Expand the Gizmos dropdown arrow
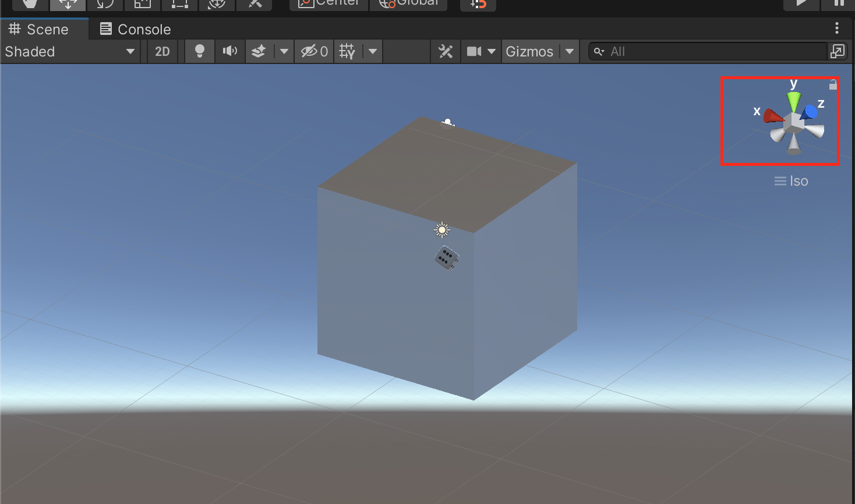The height and width of the screenshot is (504, 855). (570, 52)
